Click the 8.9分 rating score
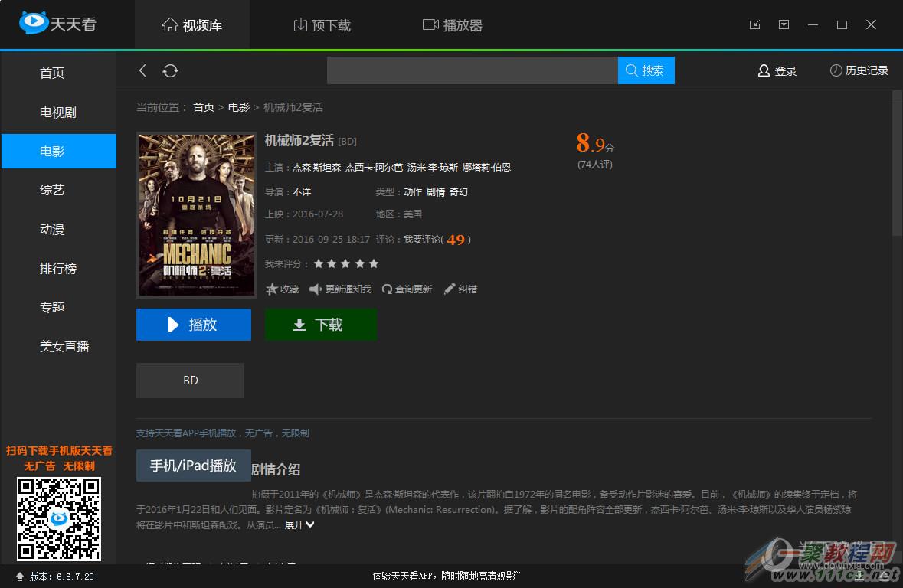This screenshot has height=588, width=903. (x=595, y=143)
